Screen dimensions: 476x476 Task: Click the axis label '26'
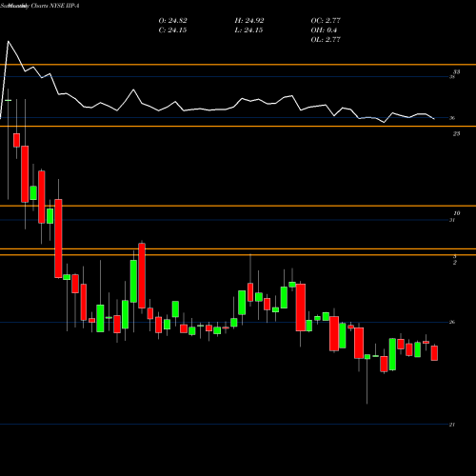[x=452, y=323]
